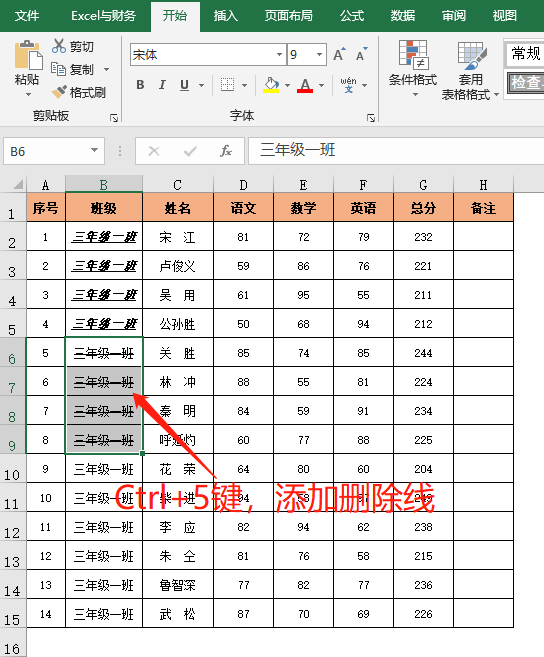Open the 文件 menu
Viewport: 544px width, 657px height.
tap(27, 16)
